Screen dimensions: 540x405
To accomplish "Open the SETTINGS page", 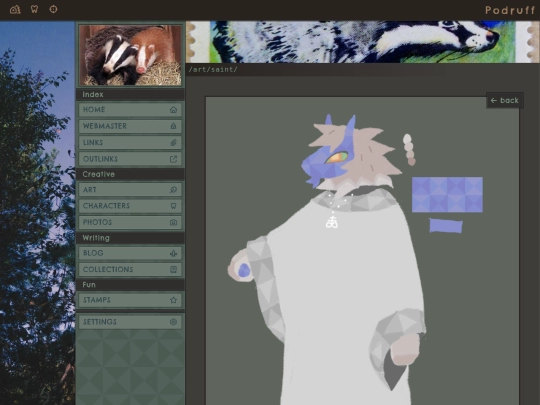I will point(130,322).
